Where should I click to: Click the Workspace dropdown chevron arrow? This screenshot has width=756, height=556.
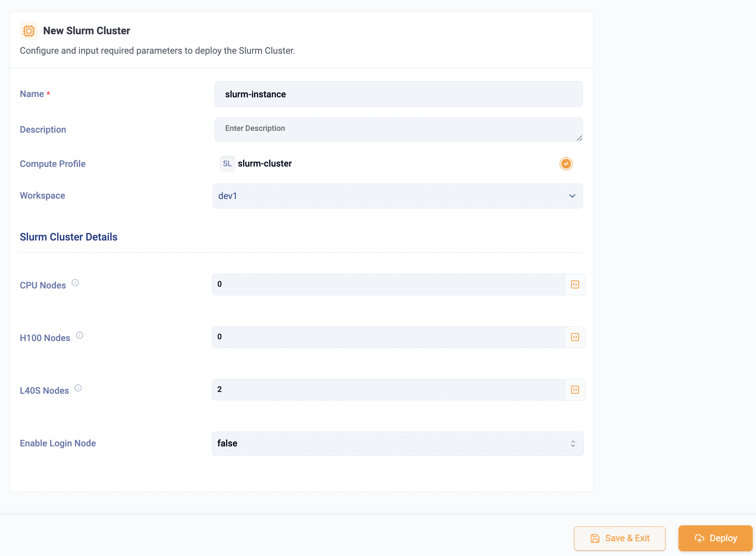coord(572,196)
